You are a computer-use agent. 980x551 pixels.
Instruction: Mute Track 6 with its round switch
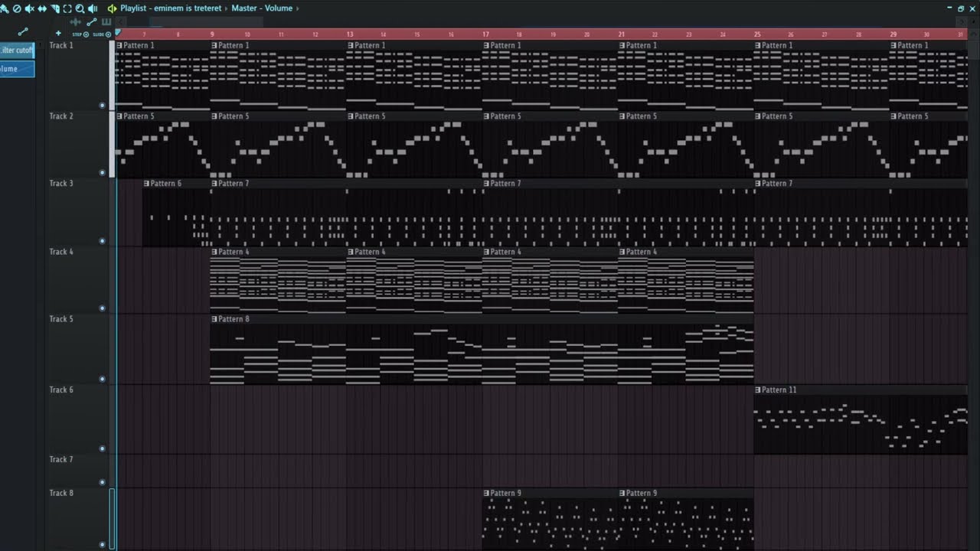pyautogui.click(x=102, y=449)
